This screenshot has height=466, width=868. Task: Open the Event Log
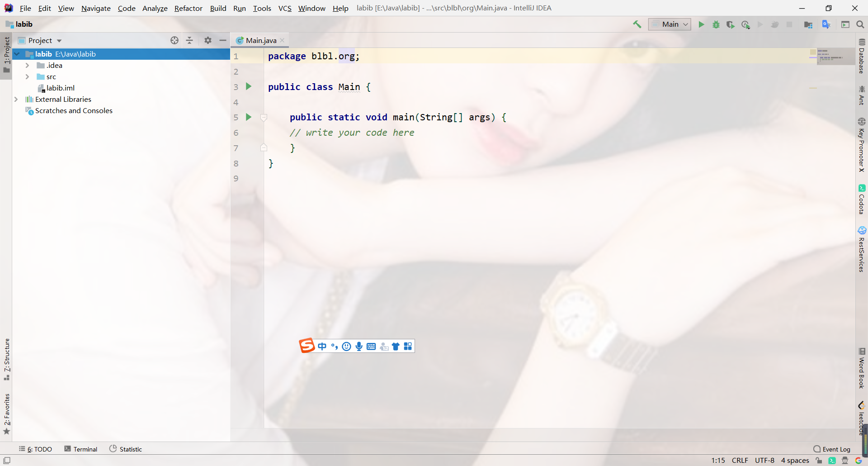point(832,449)
